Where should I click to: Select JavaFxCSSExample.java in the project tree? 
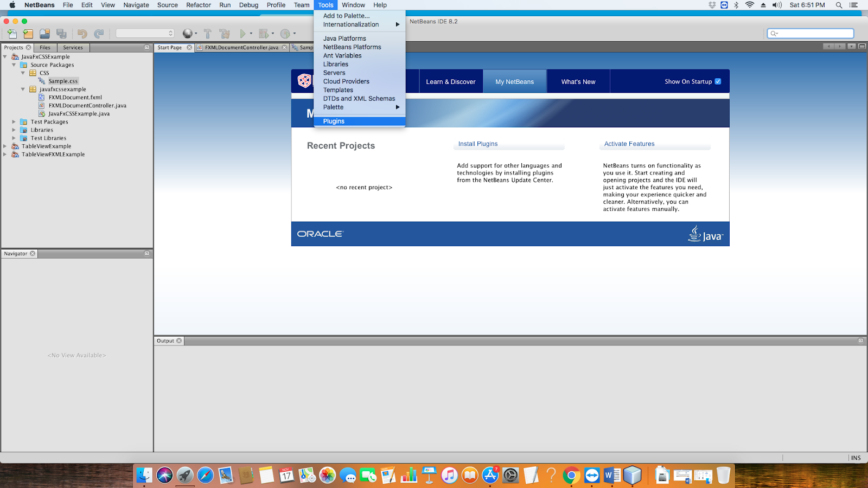(x=79, y=113)
